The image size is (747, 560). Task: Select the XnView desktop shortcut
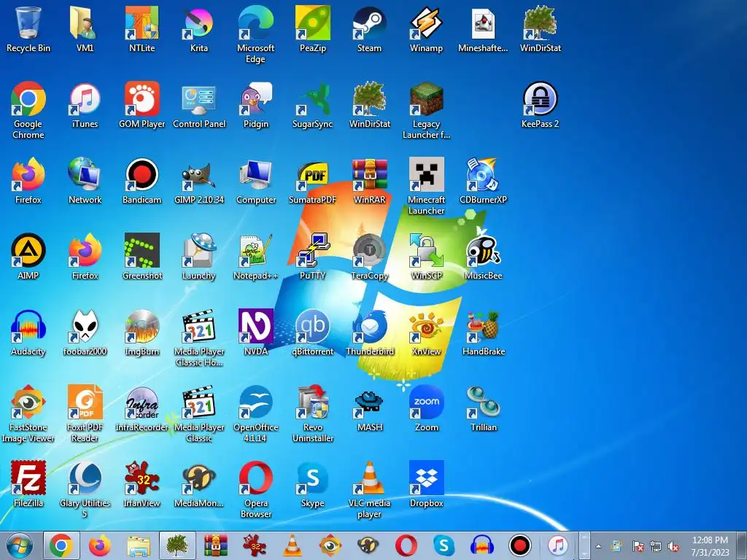tap(426, 332)
